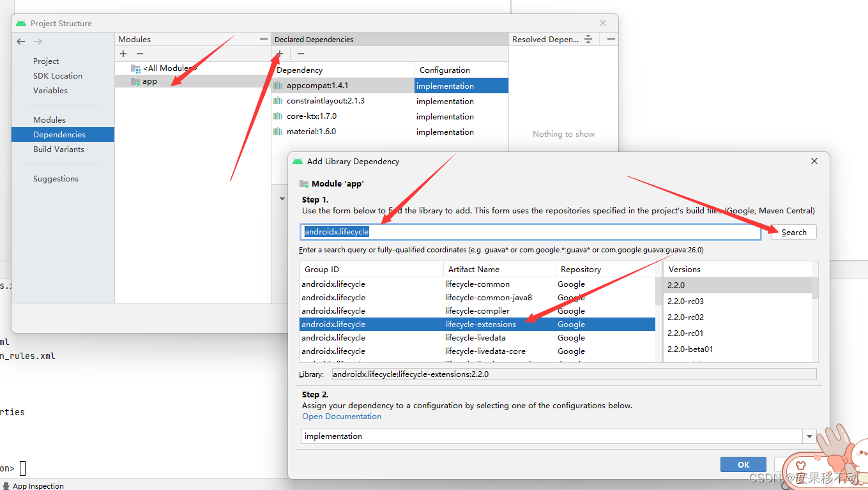Expand the disclosure arrow left of Declared Dependencies
The height and width of the screenshot is (490, 868).
281,199
